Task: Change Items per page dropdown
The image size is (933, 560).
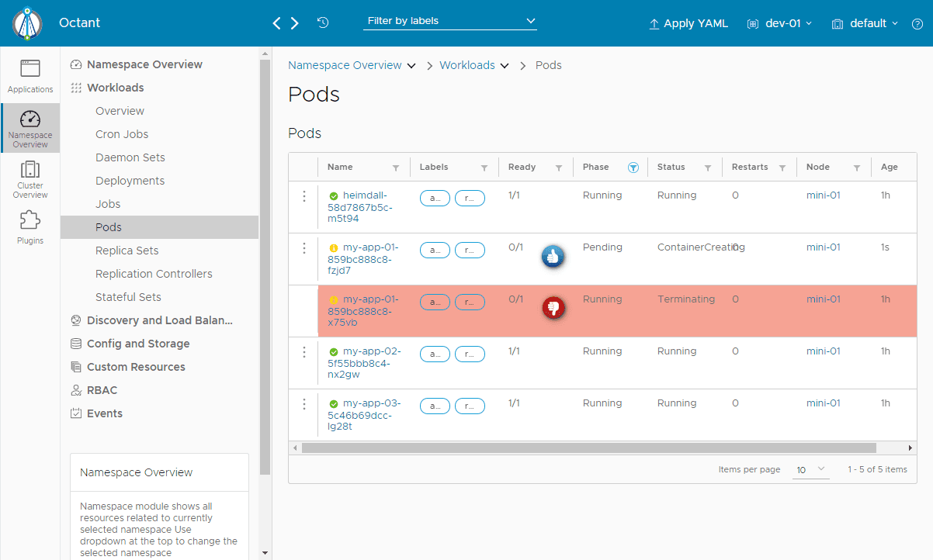Action: click(x=810, y=469)
